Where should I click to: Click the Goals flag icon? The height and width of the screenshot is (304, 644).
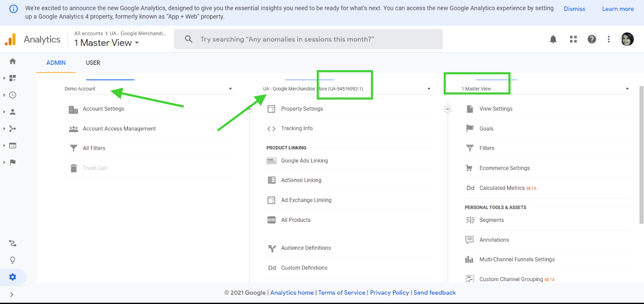tap(470, 128)
